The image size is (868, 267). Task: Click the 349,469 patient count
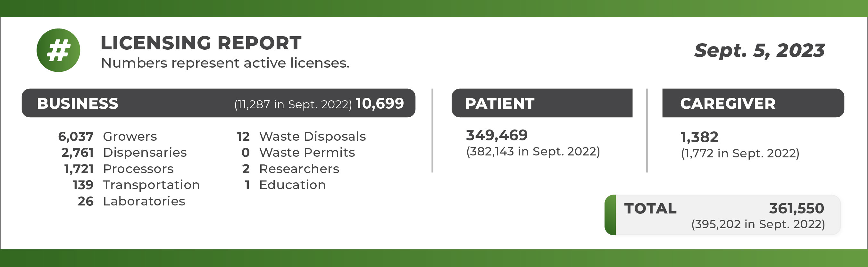(x=497, y=135)
